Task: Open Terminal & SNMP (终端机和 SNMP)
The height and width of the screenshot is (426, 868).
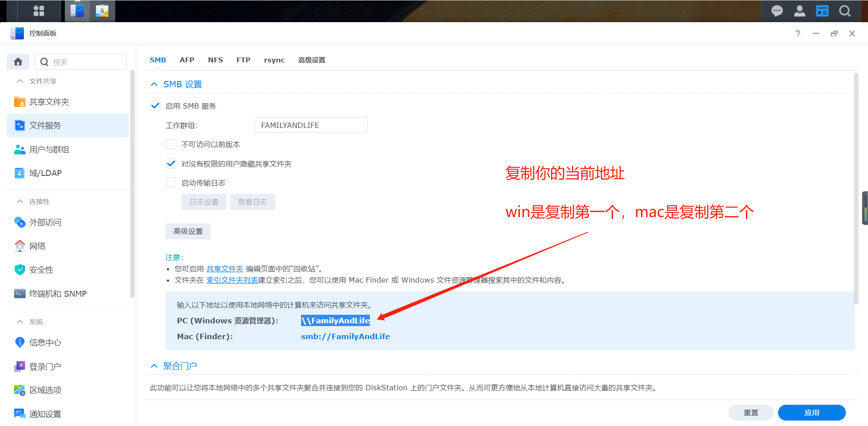Action: (x=68, y=293)
